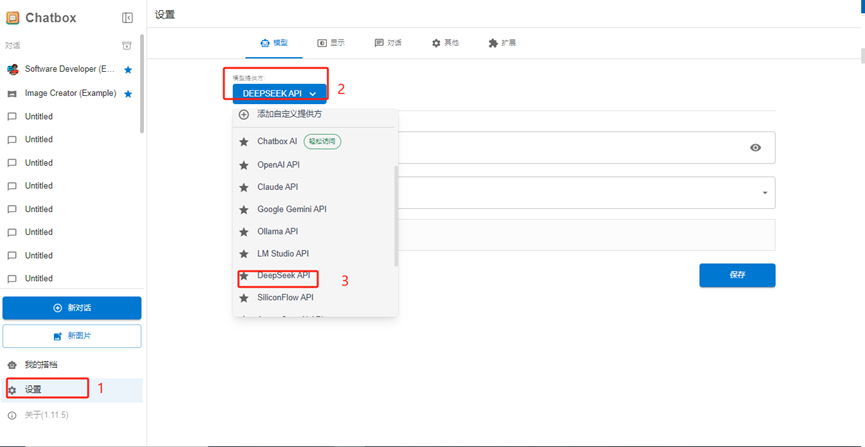Image resolution: width=865 pixels, height=447 pixels.
Task: Select DeepSeek API provider
Action: tap(315, 275)
